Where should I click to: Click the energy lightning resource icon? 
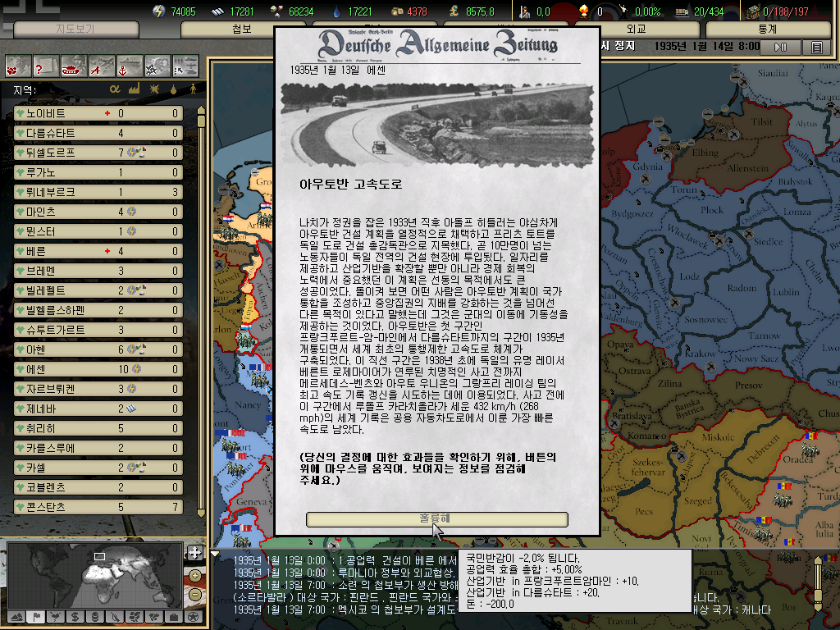158,11
